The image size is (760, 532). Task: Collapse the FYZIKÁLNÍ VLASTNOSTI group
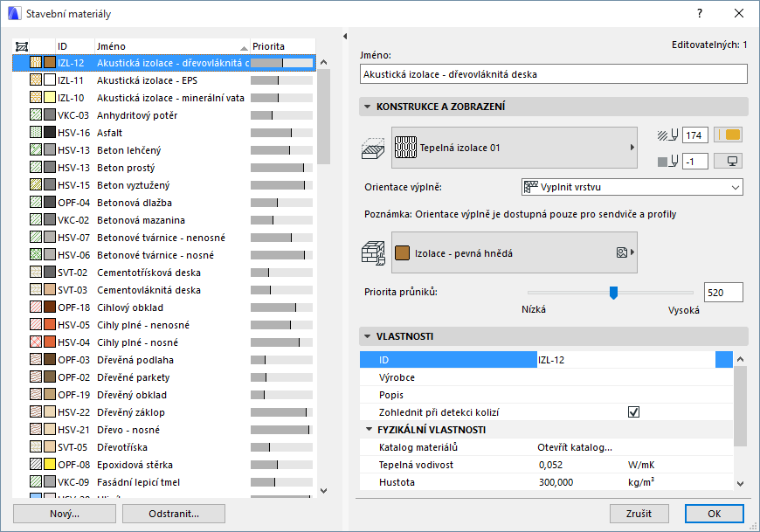pyautogui.click(x=369, y=429)
